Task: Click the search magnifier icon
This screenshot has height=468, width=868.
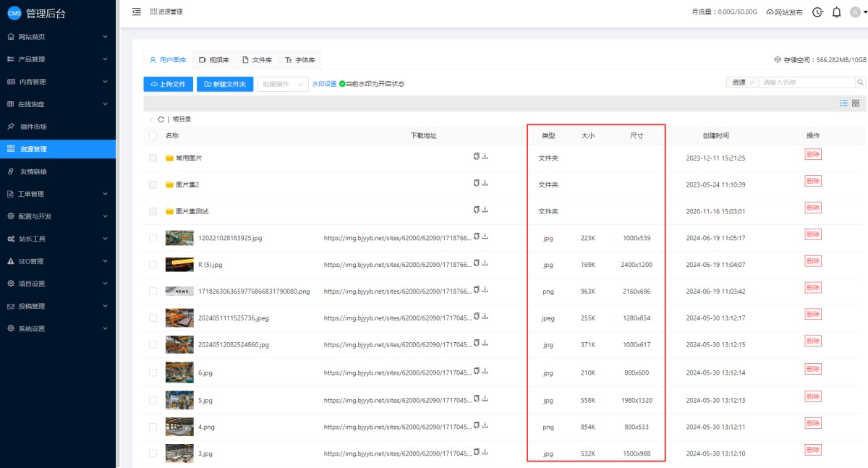Action: pos(860,82)
